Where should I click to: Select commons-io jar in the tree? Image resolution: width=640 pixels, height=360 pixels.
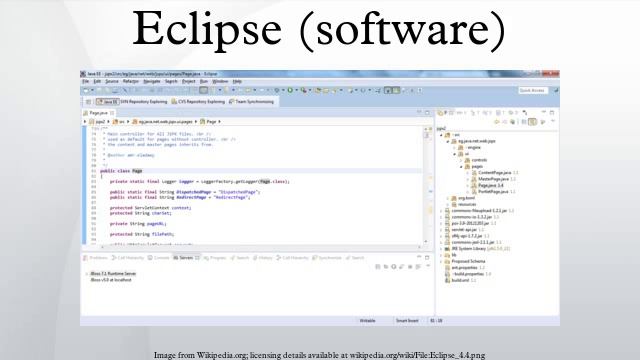pos(471,217)
